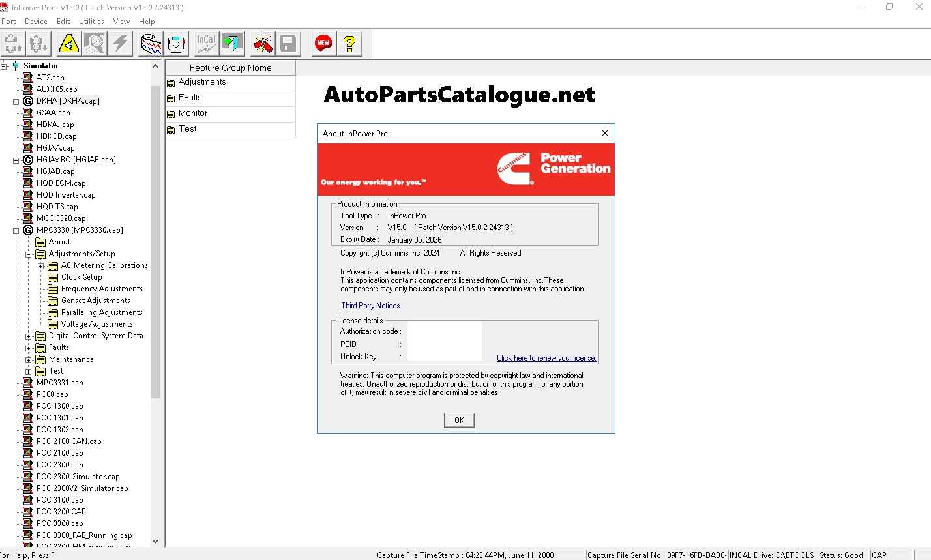Expand the Digital Control System Data folder
This screenshot has width=931, height=560.
[29, 336]
